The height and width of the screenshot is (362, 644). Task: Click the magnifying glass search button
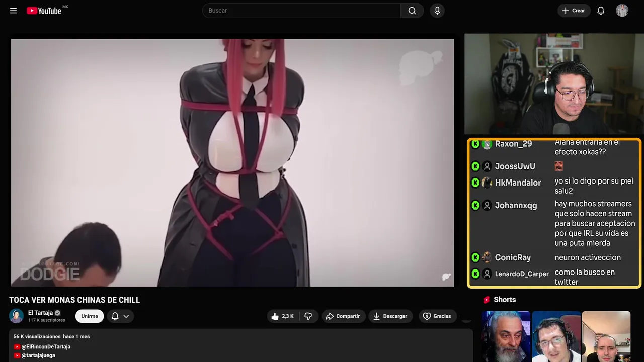pyautogui.click(x=412, y=11)
